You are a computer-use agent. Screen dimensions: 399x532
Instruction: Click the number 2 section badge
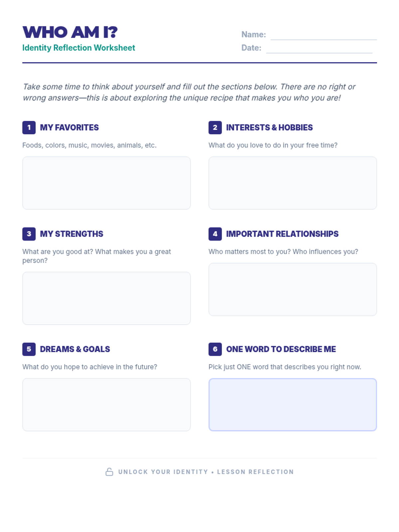(215, 128)
